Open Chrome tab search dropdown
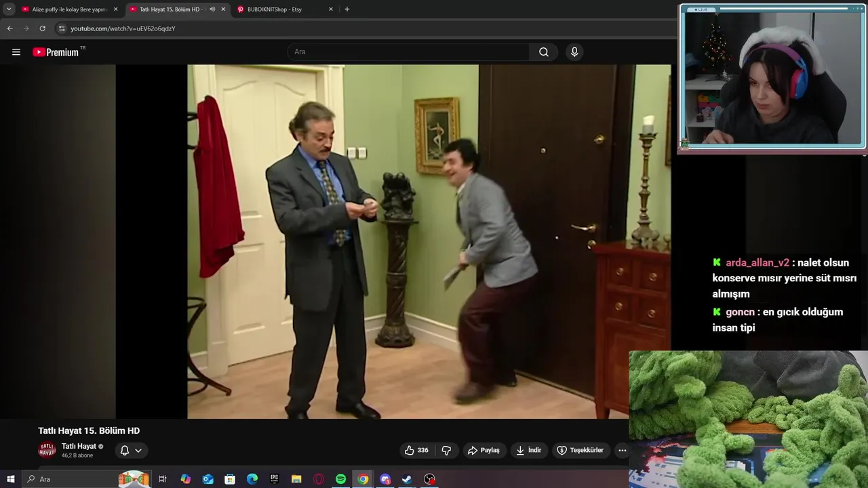868x488 pixels. tap(9, 9)
